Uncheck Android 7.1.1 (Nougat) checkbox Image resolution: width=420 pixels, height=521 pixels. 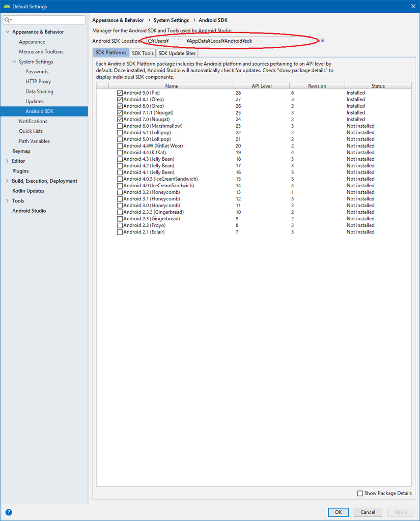tap(120, 113)
